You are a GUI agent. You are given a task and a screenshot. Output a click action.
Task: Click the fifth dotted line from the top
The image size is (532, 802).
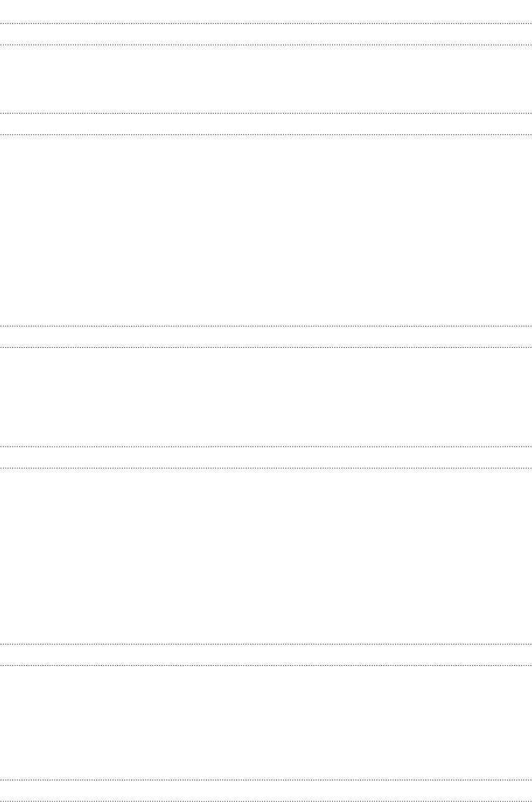click(x=266, y=326)
